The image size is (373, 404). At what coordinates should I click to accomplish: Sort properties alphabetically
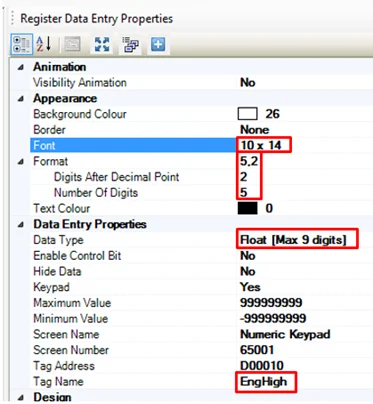coord(44,44)
